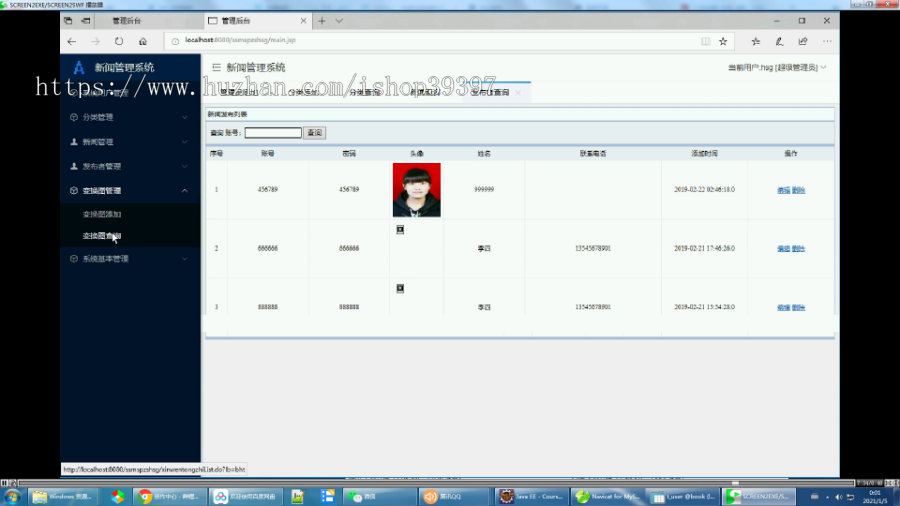Screen dimensions: 900x506
Task: Expand the 发布者管理 menu chevron
Action: pos(185,166)
